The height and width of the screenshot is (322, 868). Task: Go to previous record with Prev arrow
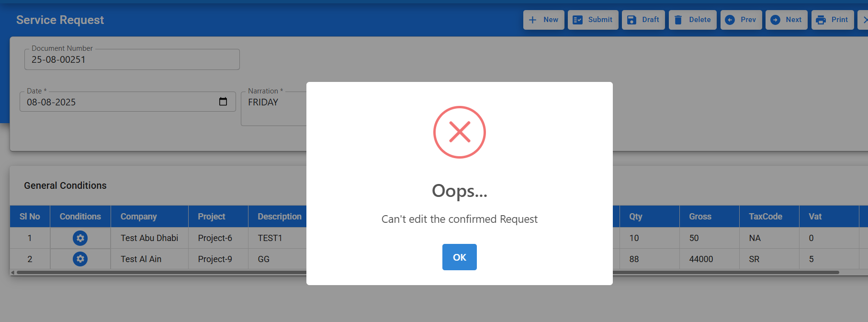click(x=730, y=20)
